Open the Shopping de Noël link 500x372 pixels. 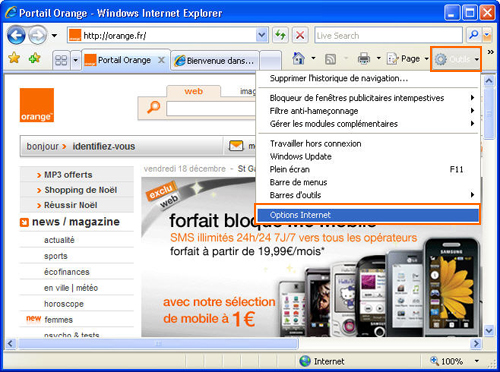(80, 190)
